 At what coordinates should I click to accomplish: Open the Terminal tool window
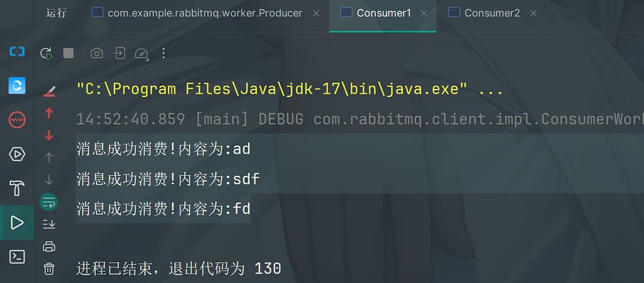point(17,256)
